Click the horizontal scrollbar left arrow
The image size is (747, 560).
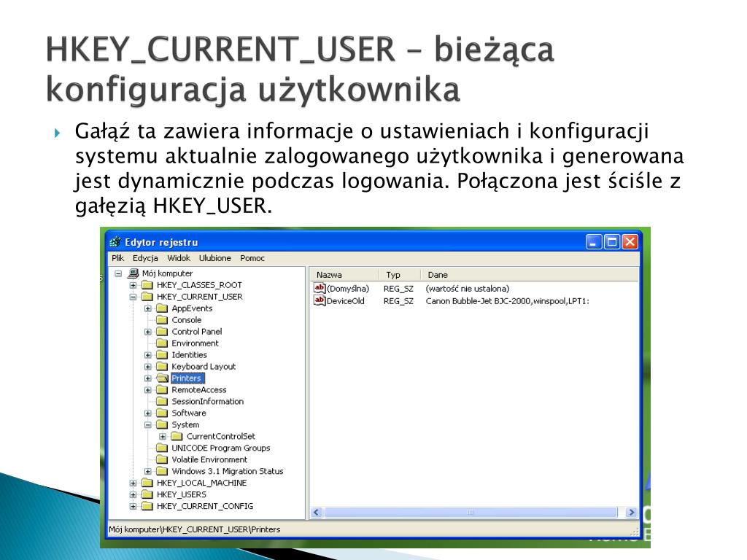[x=317, y=513]
